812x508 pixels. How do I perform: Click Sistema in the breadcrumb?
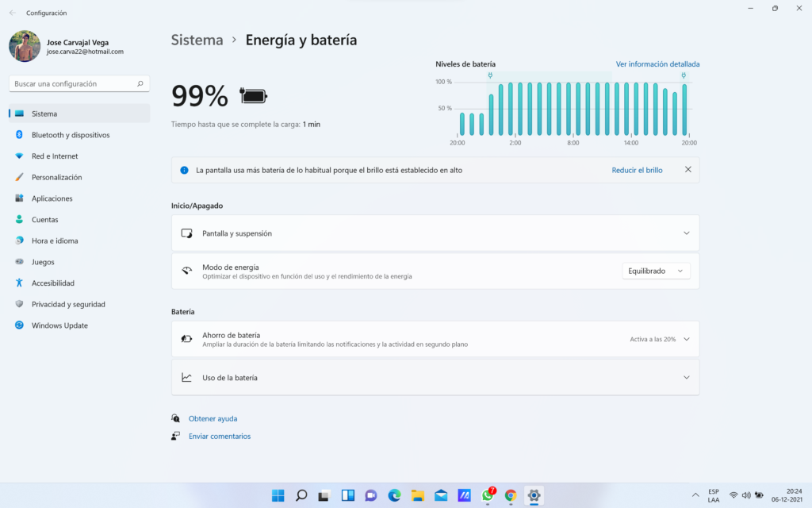coord(197,40)
